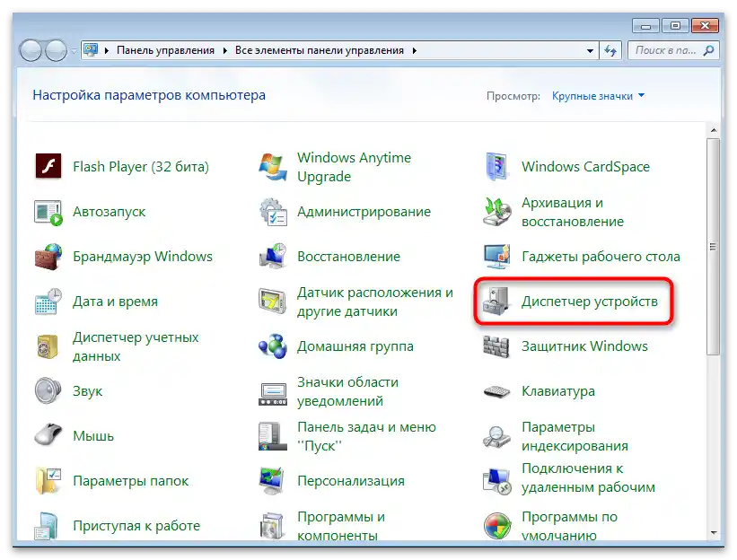
Task: Click the scrollbar up arrow
Action: (x=714, y=130)
